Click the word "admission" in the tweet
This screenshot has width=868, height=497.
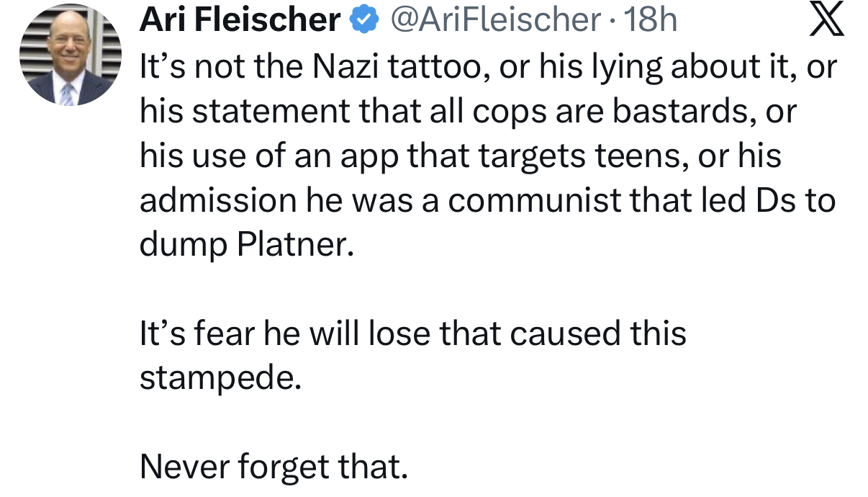tap(217, 200)
